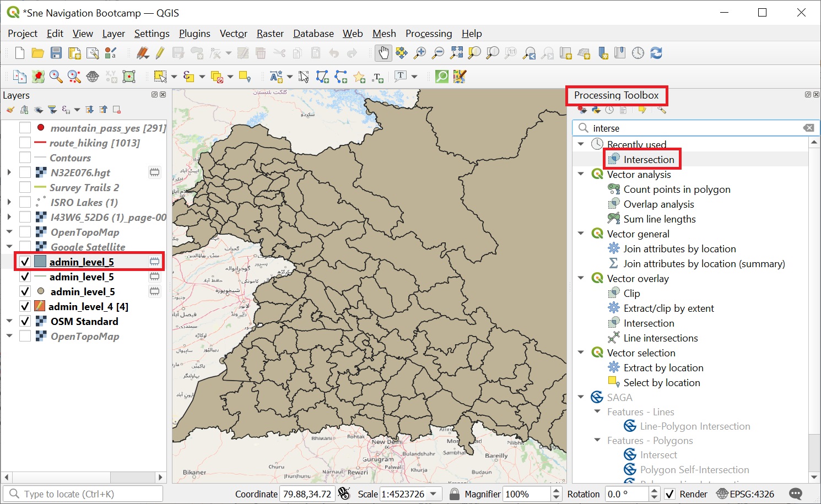Image resolution: width=821 pixels, height=504 pixels.
Task: Open the Temporal Controller clock icon
Action: click(638, 53)
